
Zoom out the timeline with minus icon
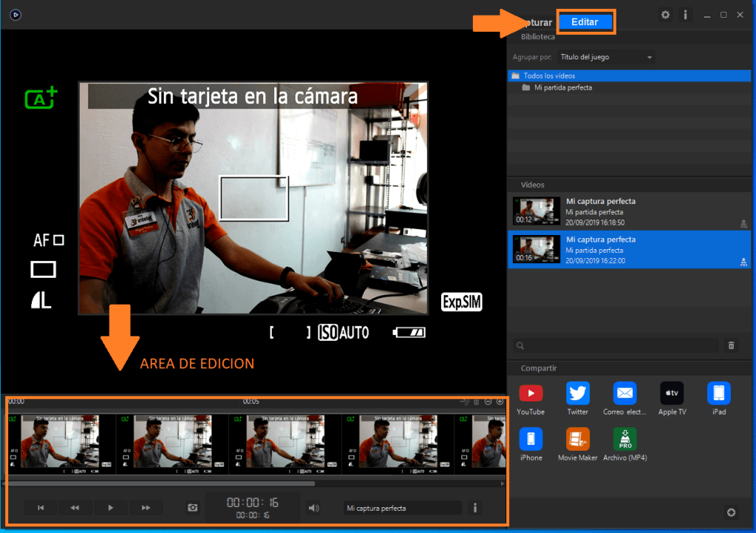tap(488, 401)
